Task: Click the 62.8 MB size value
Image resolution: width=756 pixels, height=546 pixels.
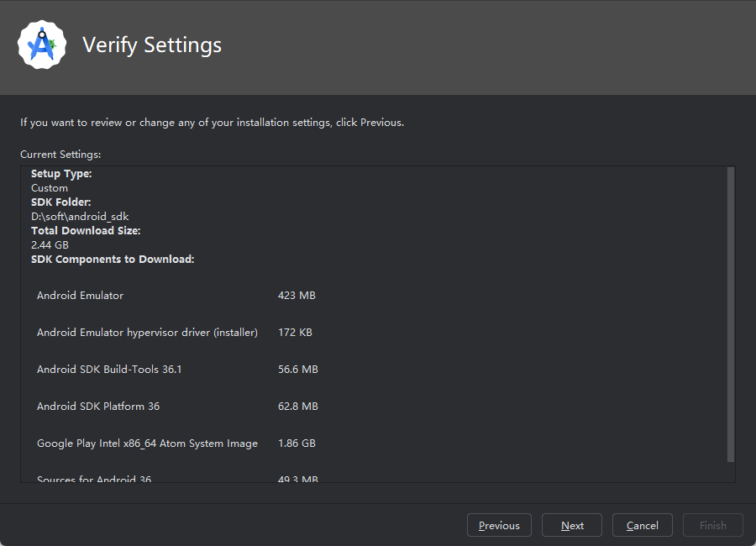Action: coord(298,406)
